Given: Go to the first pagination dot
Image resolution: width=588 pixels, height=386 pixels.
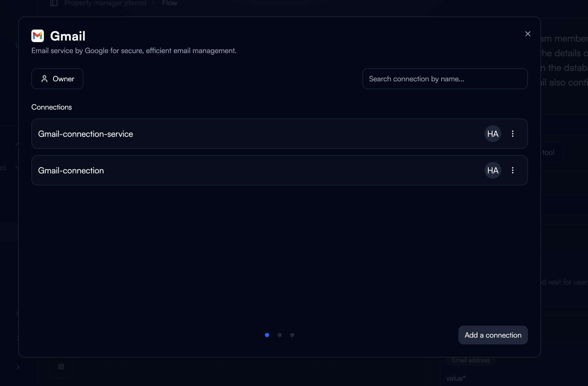Looking at the screenshot, I should [267, 335].
